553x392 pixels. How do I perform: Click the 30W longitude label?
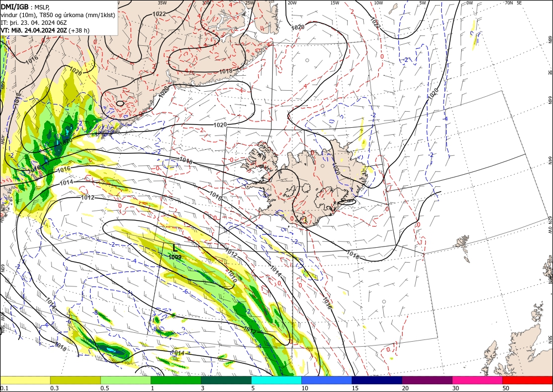pyautogui.click(x=206, y=2)
